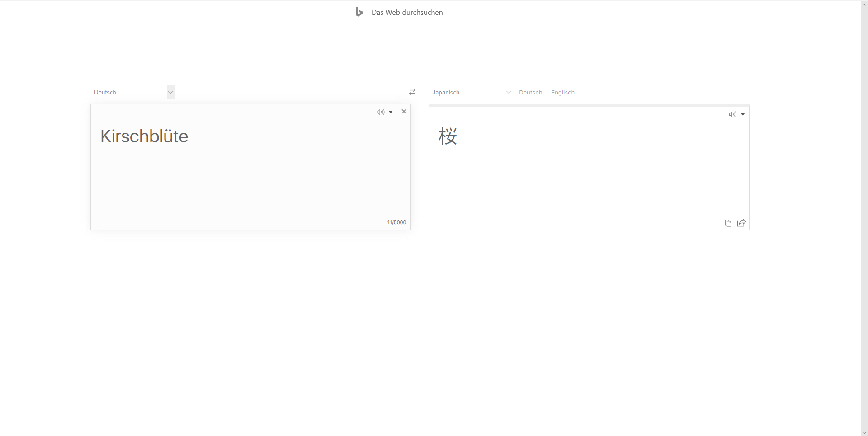Switch target language to Deutsch
Image resolution: width=868 pixels, height=436 pixels.
point(530,92)
